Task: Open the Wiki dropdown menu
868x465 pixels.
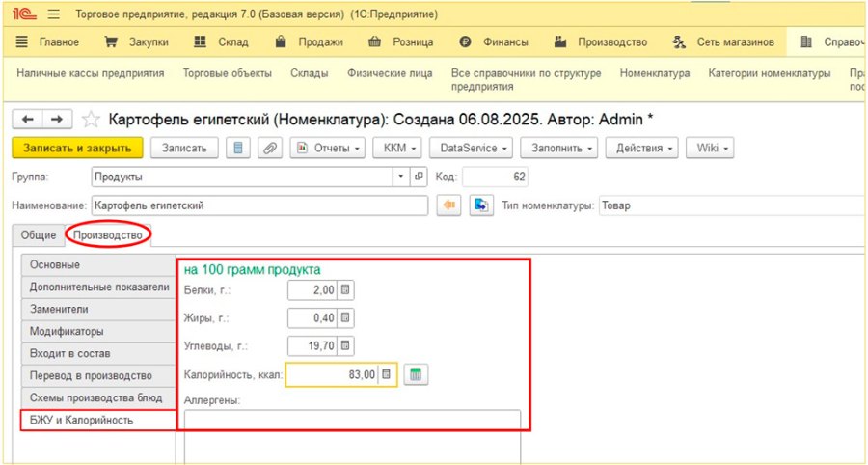Action: coord(710,148)
